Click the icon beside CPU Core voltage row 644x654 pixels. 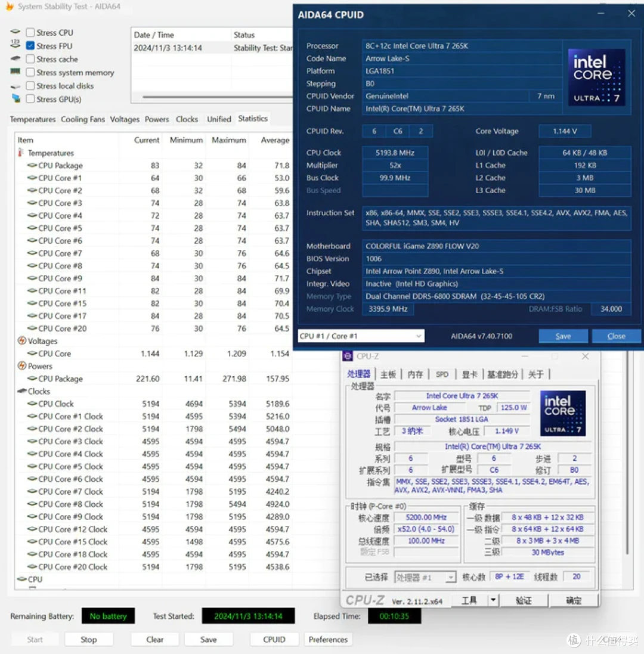coord(32,354)
